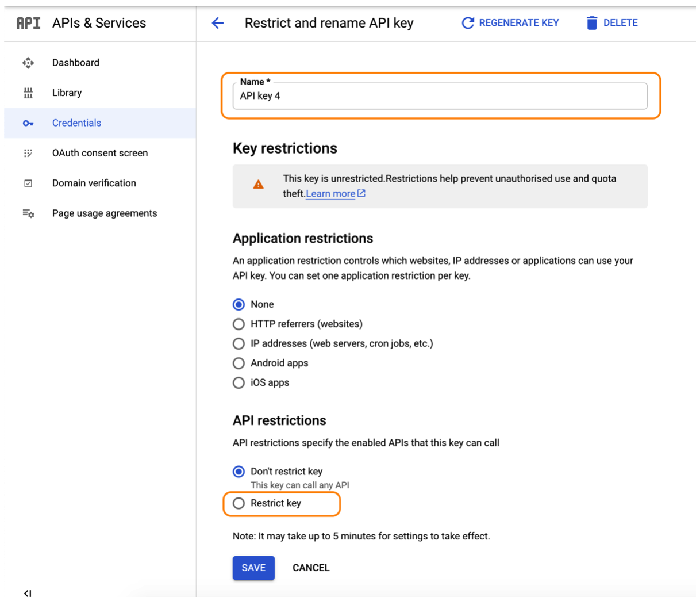Go back using the arrow next to the title

(217, 22)
